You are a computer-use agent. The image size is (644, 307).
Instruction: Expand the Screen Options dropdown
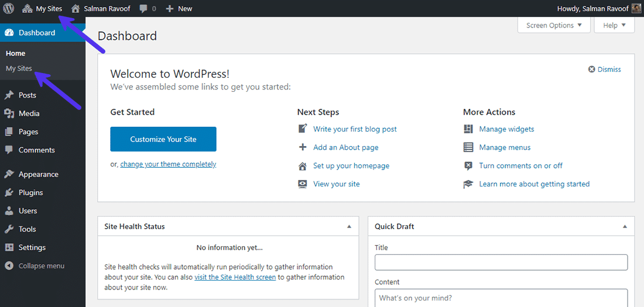point(554,25)
